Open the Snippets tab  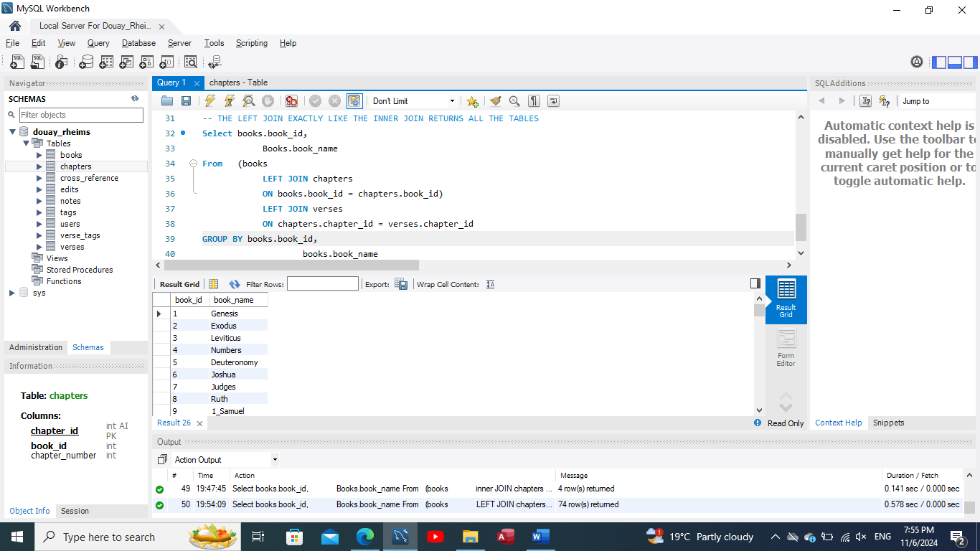point(888,423)
